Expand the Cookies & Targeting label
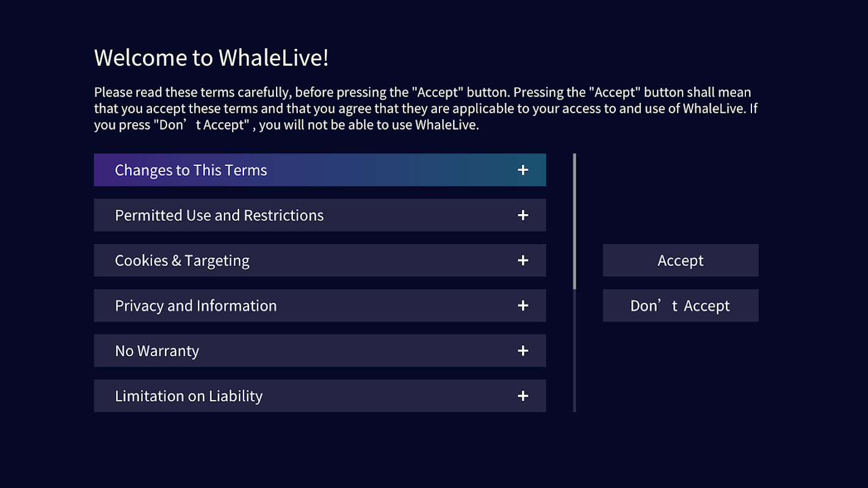Viewport: 868px width, 488px height. (x=182, y=260)
